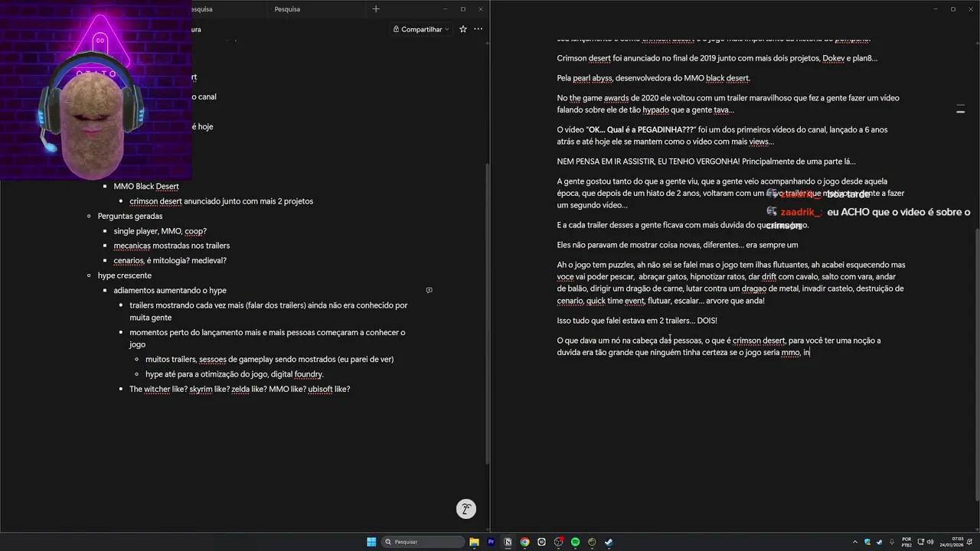This screenshot has width=980, height=551.
Task: Click 'Eles não paravam de mostrar coisa novas'
Action: point(678,245)
